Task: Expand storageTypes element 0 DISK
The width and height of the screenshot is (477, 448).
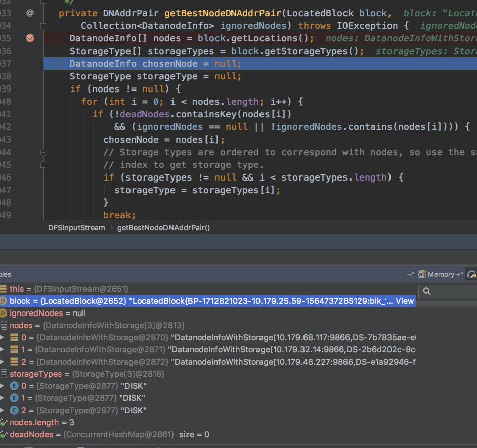Action: tap(2, 386)
